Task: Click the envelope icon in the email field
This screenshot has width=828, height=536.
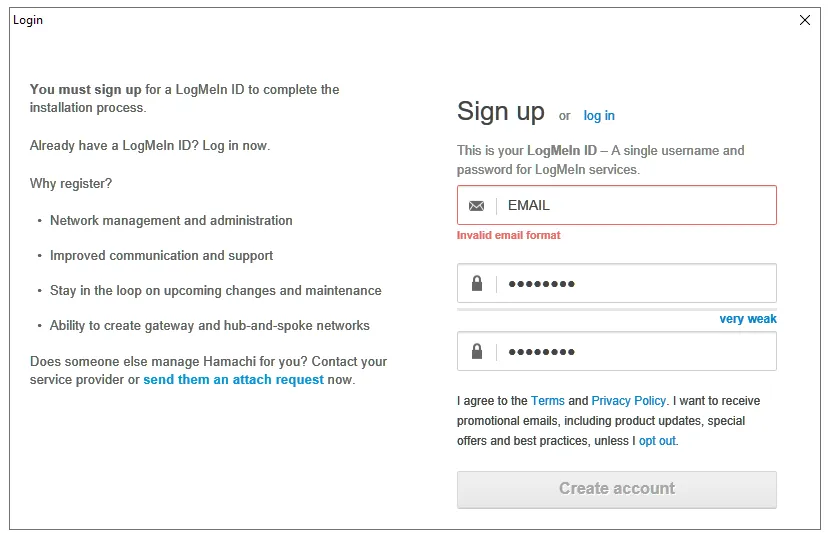Action: coord(476,206)
